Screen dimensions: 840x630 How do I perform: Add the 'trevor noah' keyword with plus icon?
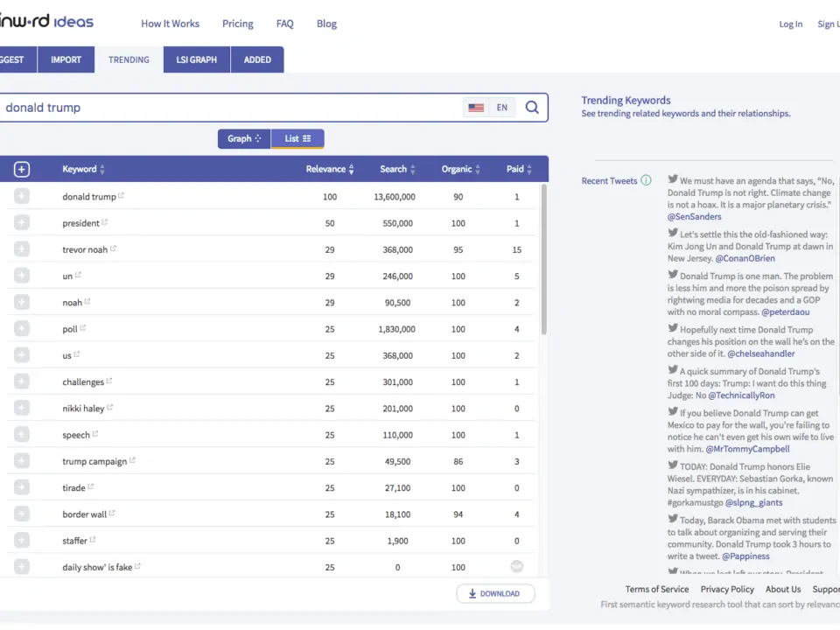[21, 249]
